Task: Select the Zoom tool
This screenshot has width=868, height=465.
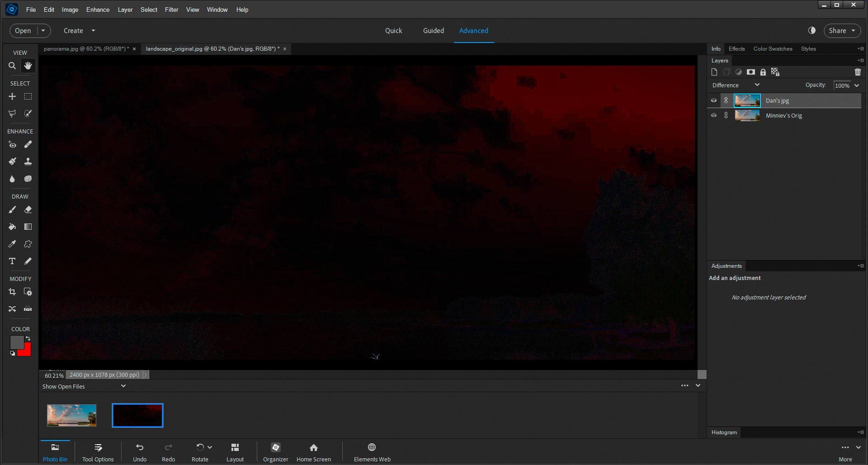Action: coord(12,66)
